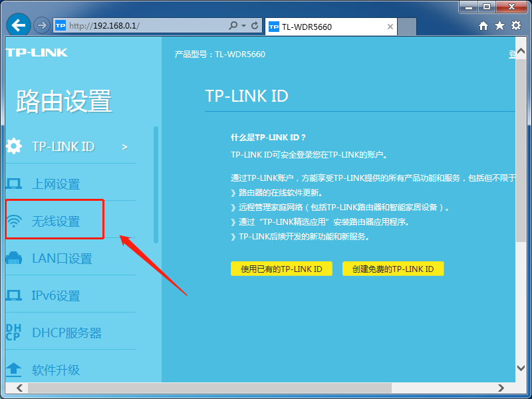The image size is (532, 399).
Task: Open the browser Tools gear icon
Action: [x=516, y=25]
